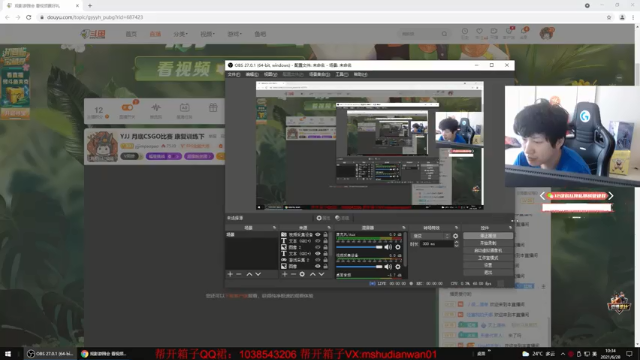Open the Mic/Aux channel settings gear
The image size is (640, 360).
(x=398, y=247)
